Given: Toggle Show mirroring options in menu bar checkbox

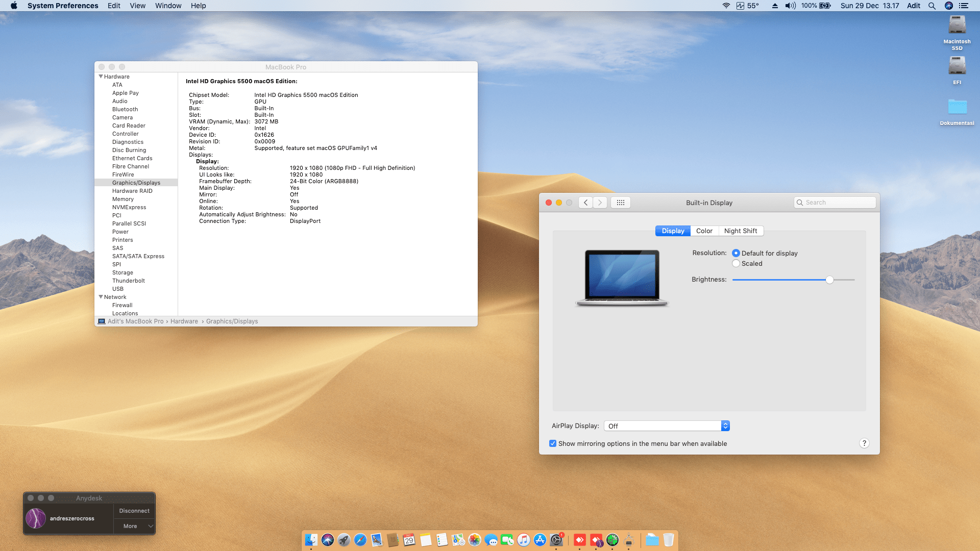Looking at the screenshot, I should (x=553, y=443).
